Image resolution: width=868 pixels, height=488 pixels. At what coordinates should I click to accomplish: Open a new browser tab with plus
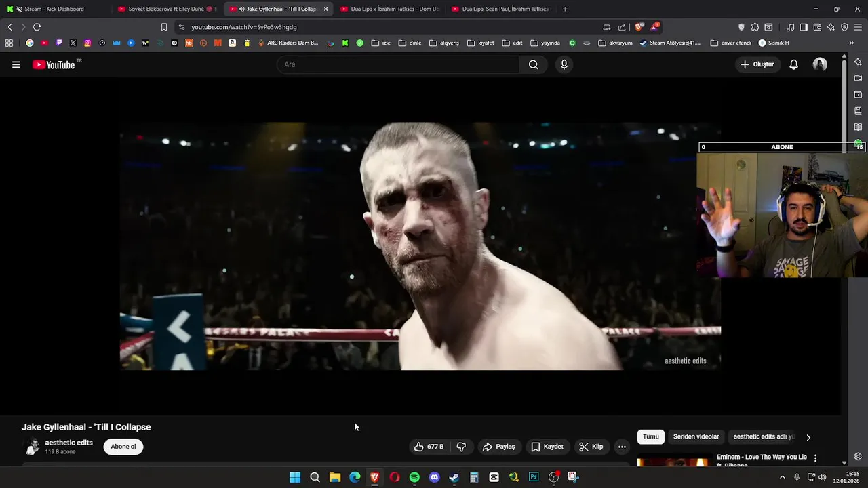point(565,9)
